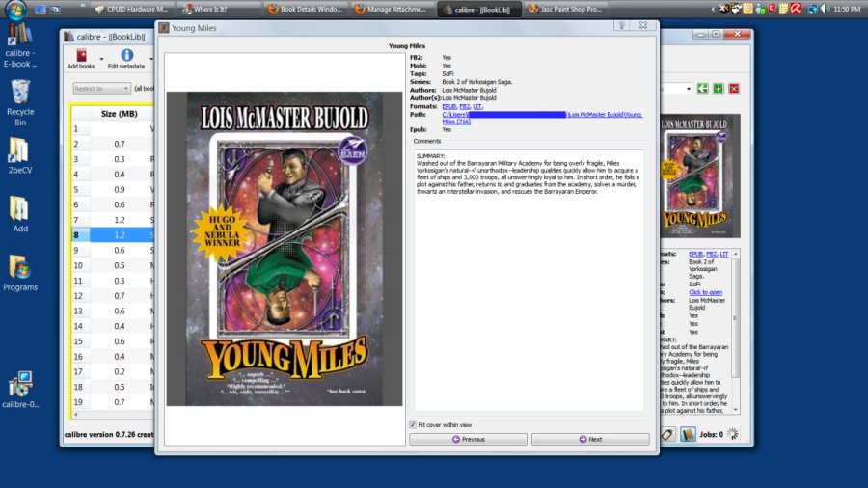Select row 7 with size 1.2
Image resolution: width=868 pixels, height=488 pixels.
[113, 220]
